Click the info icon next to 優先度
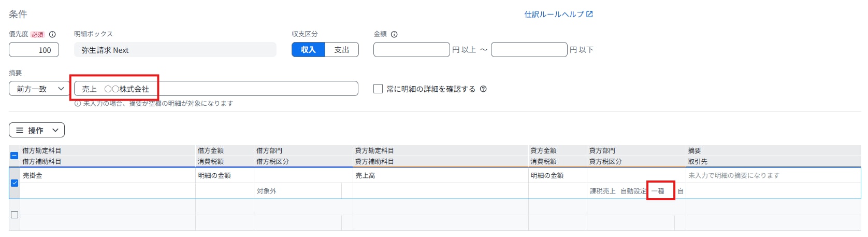The height and width of the screenshot is (237, 868). (x=52, y=34)
